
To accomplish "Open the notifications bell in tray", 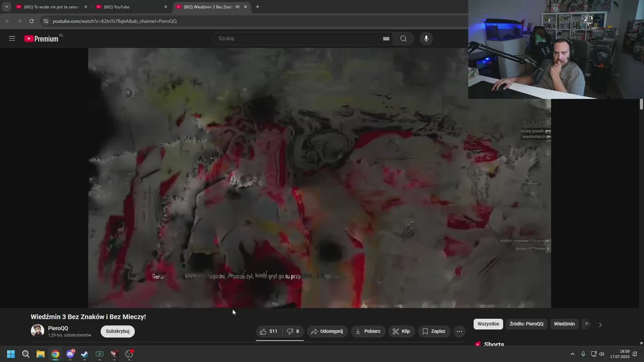I will (x=635, y=354).
